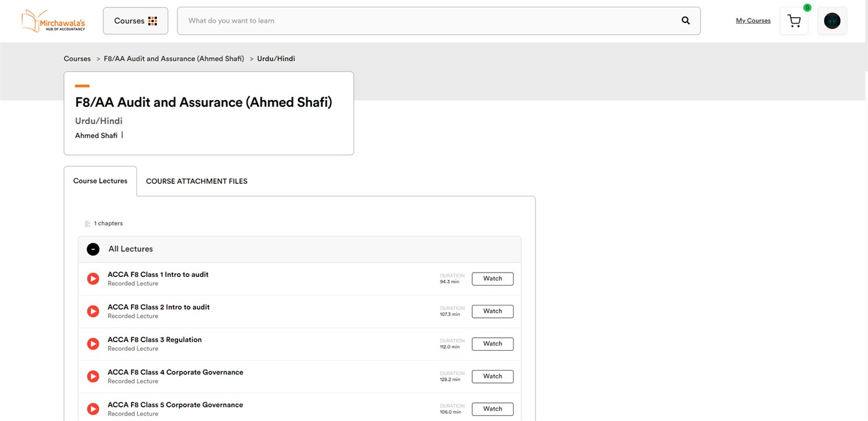Screen dimensions: 868x421
Task: Play Class 1 Intro to audit icon
Action: pos(93,279)
